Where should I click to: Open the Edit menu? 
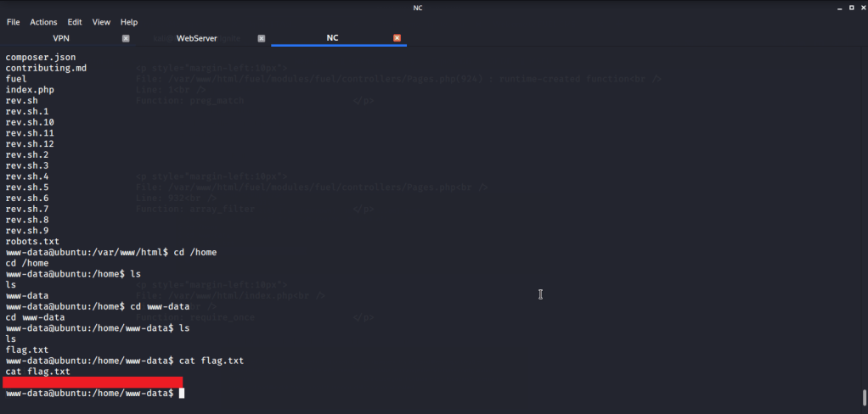point(75,22)
